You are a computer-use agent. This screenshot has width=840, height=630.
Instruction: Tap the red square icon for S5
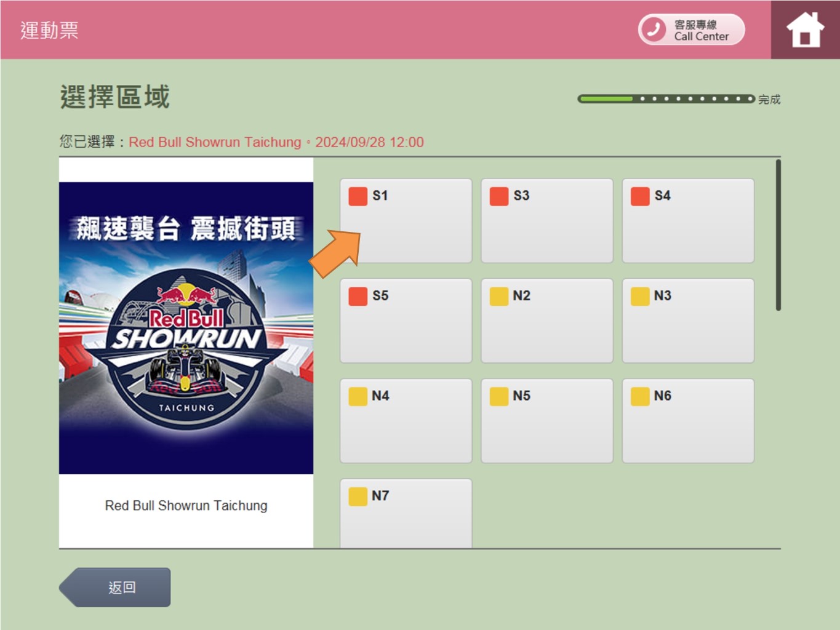click(358, 296)
